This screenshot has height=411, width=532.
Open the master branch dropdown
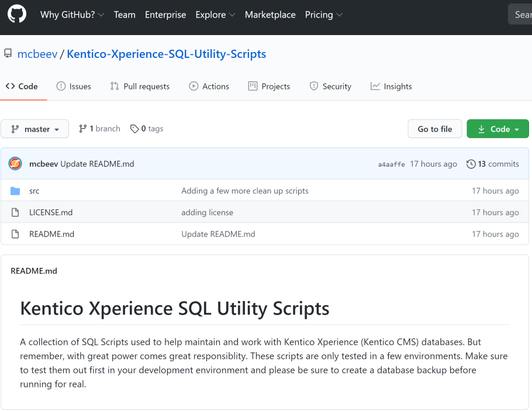34,129
